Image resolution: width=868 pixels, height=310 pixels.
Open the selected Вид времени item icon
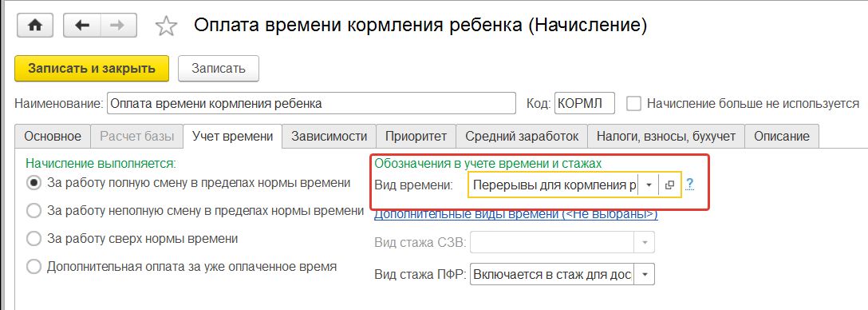point(669,185)
